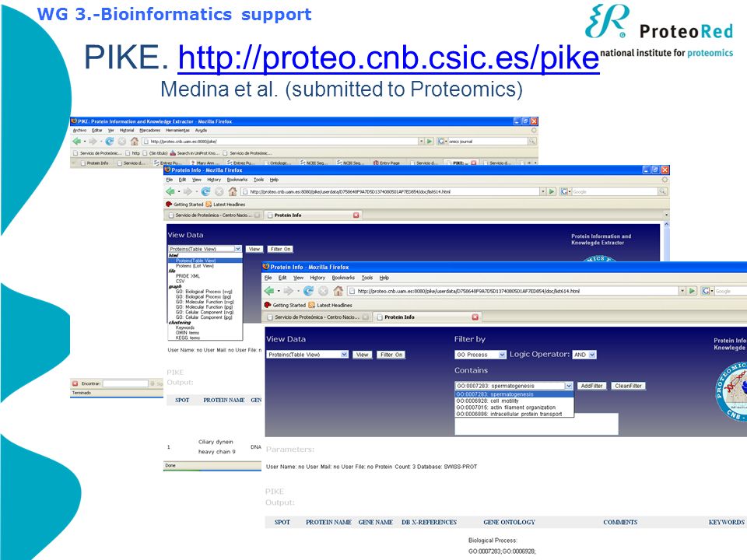The width and height of the screenshot is (747, 560).
Task: Go Home in front Protein Info window
Action: [x=338, y=290]
